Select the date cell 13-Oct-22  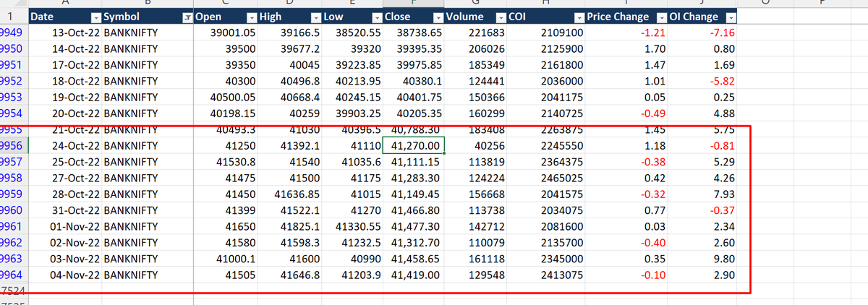(76, 33)
